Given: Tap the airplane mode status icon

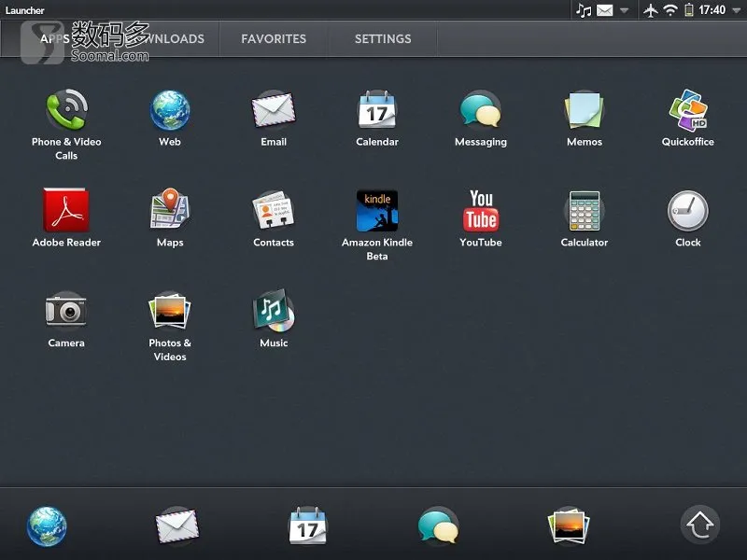Looking at the screenshot, I should click(650, 10).
